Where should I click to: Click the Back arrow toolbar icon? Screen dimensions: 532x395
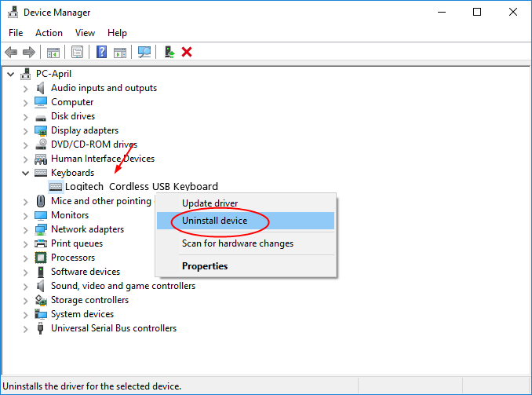coord(11,53)
